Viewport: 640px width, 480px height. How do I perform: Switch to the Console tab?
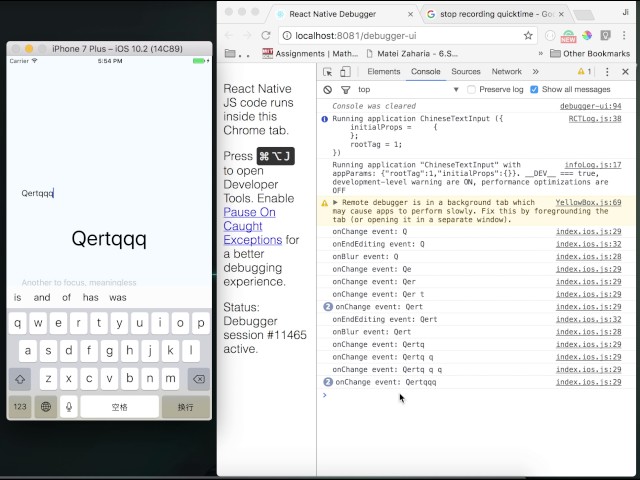[x=426, y=71]
